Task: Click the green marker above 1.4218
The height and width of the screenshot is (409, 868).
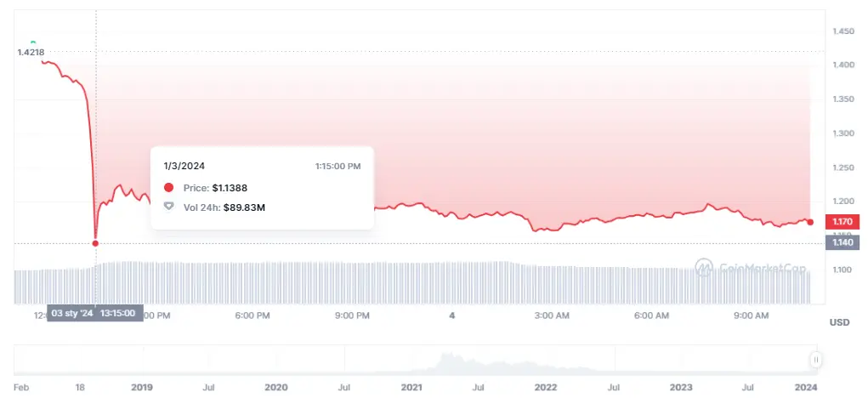Action: click(x=33, y=42)
